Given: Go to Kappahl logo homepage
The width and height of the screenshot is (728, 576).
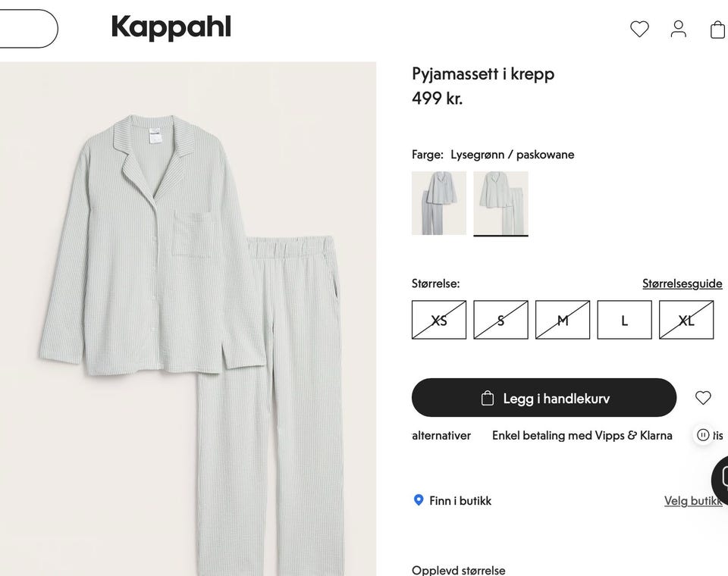Looking at the screenshot, I should 171,28.
